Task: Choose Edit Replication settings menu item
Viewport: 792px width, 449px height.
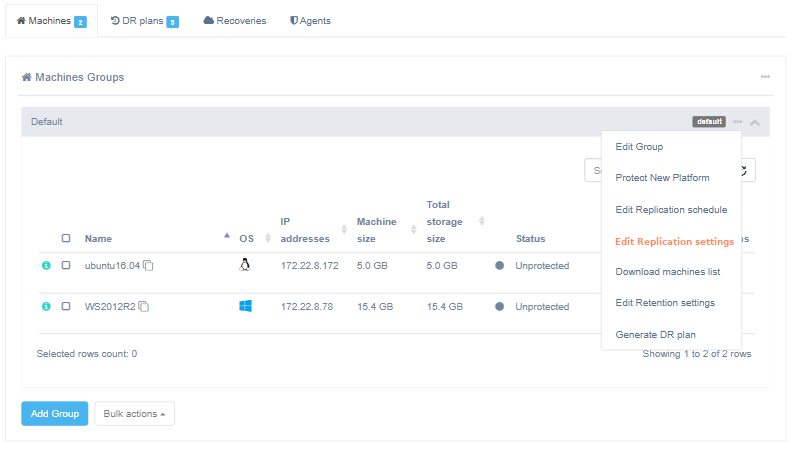Action: (674, 241)
